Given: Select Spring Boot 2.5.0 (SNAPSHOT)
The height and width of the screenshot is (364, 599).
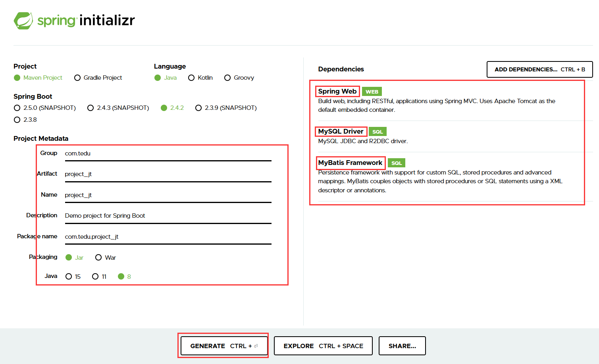Looking at the screenshot, I should tap(45, 108).
